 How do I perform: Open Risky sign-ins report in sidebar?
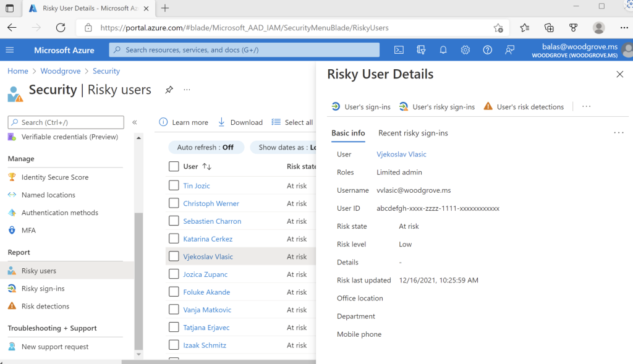click(43, 289)
